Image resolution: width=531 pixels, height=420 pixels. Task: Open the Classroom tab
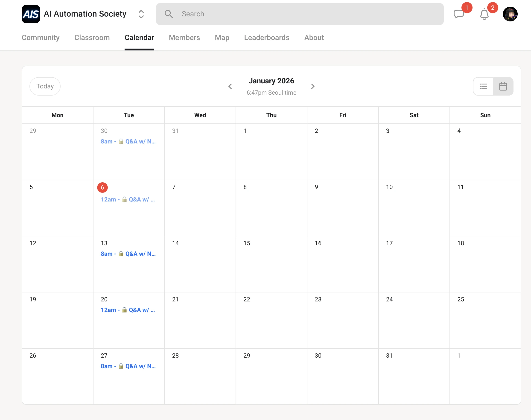[x=92, y=37]
